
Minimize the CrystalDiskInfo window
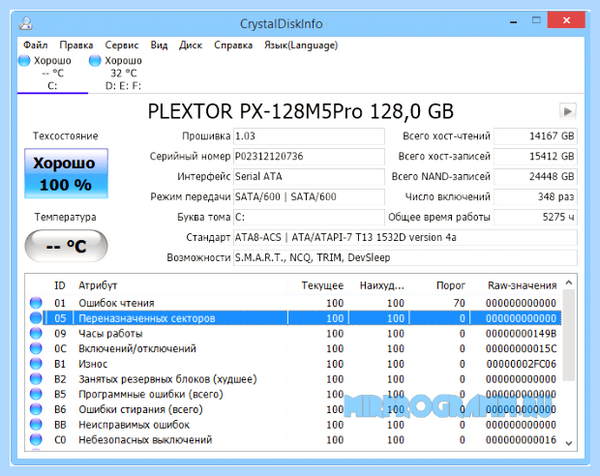pyautogui.click(x=514, y=22)
